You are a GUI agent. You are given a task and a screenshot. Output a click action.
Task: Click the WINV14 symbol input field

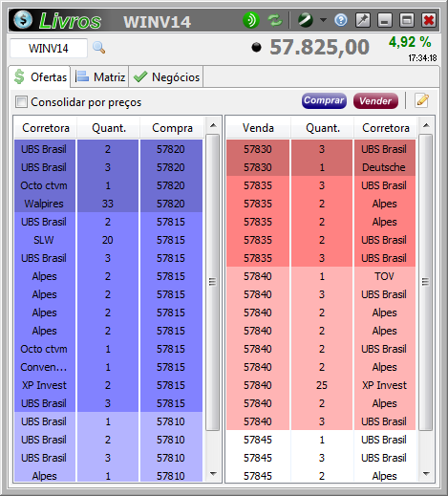point(49,48)
